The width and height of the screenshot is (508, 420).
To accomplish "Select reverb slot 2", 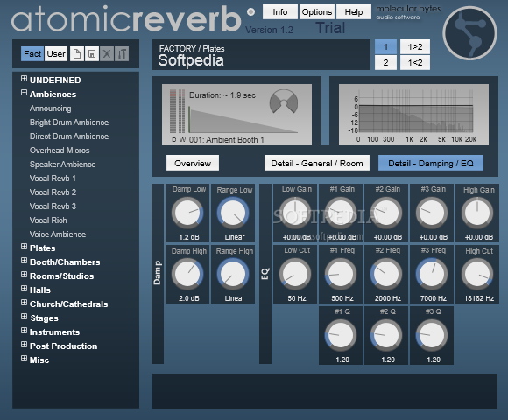I will click(385, 62).
